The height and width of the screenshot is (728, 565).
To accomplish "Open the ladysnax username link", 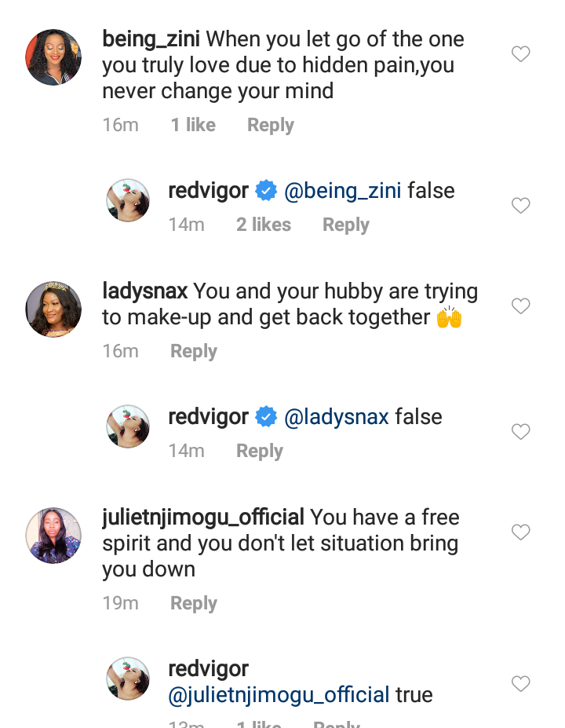I will click(145, 291).
